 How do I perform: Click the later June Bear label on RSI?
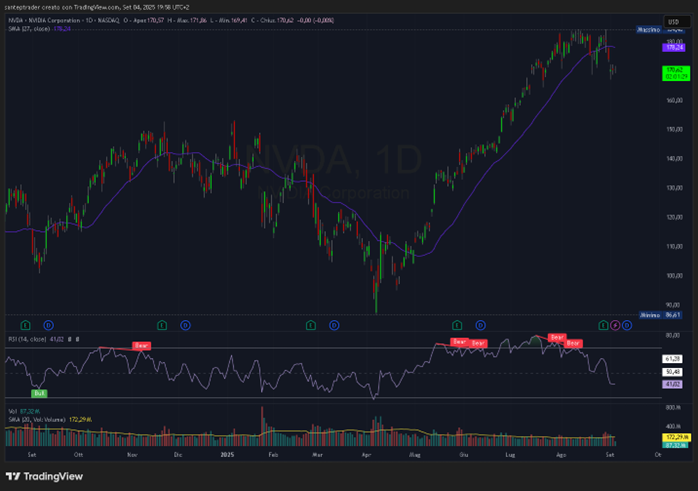point(478,343)
